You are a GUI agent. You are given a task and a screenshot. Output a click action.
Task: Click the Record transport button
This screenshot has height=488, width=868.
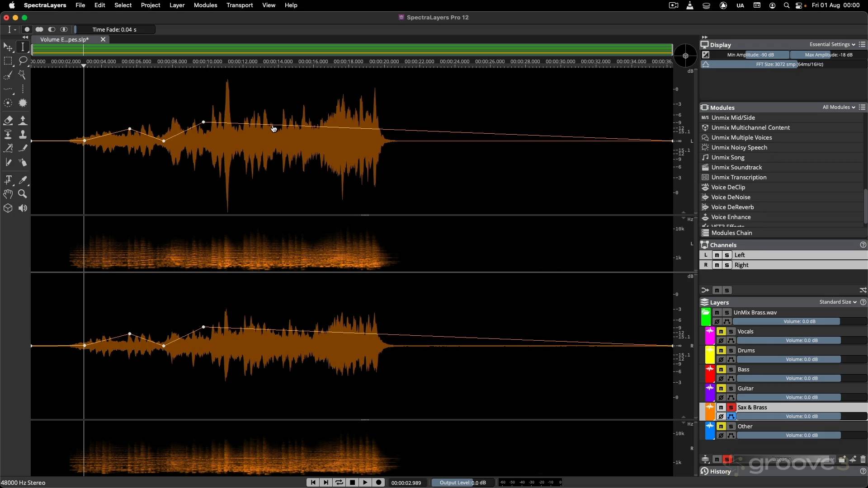[379, 483]
